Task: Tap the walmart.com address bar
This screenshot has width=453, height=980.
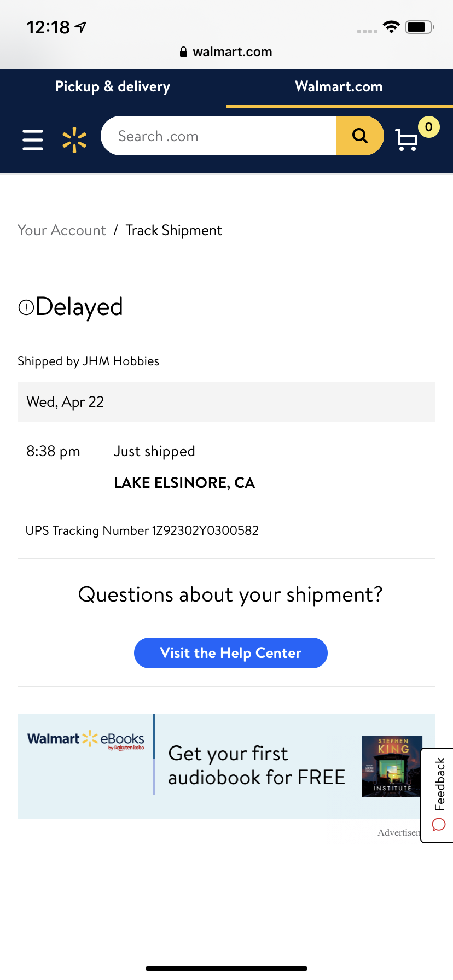Action: click(226, 52)
